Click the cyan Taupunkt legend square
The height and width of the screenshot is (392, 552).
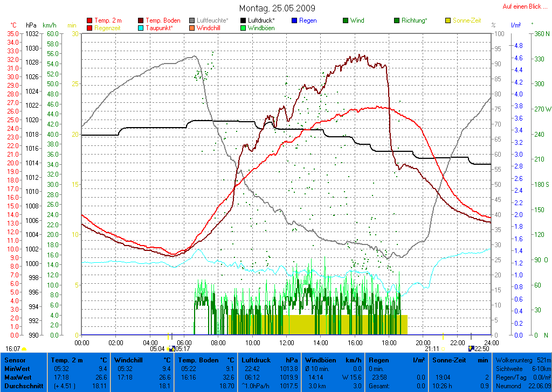pyautogui.click(x=141, y=28)
